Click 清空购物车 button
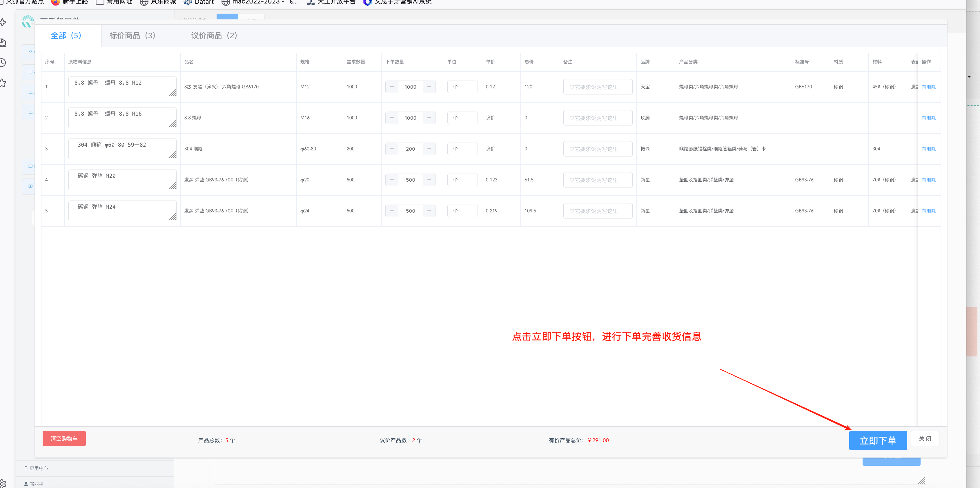This screenshot has height=488, width=980. point(64,438)
